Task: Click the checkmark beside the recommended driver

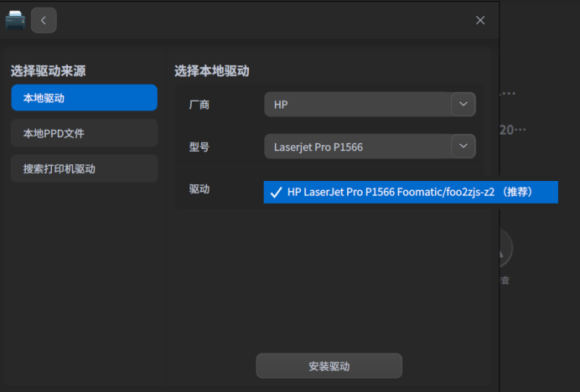Action: tap(275, 193)
